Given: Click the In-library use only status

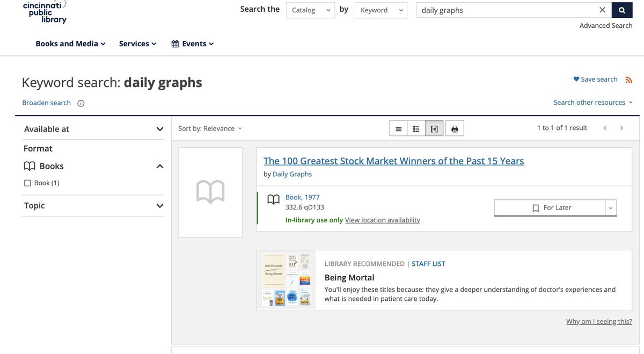Looking at the screenshot, I should click(x=314, y=220).
